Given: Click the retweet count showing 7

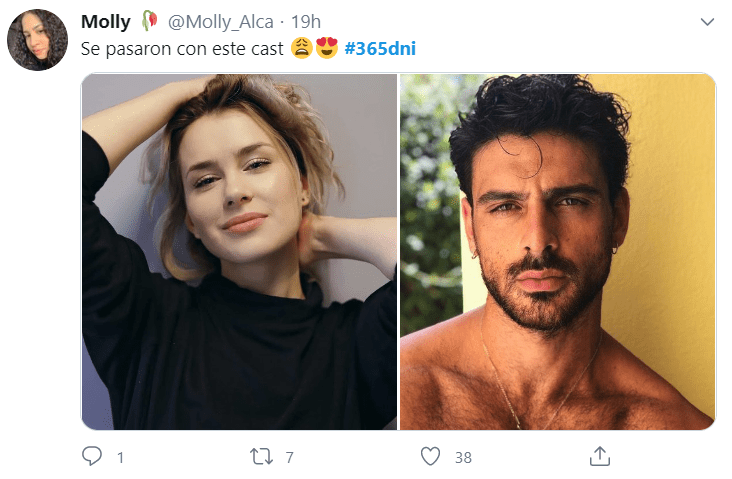Looking at the screenshot, I should [289, 458].
